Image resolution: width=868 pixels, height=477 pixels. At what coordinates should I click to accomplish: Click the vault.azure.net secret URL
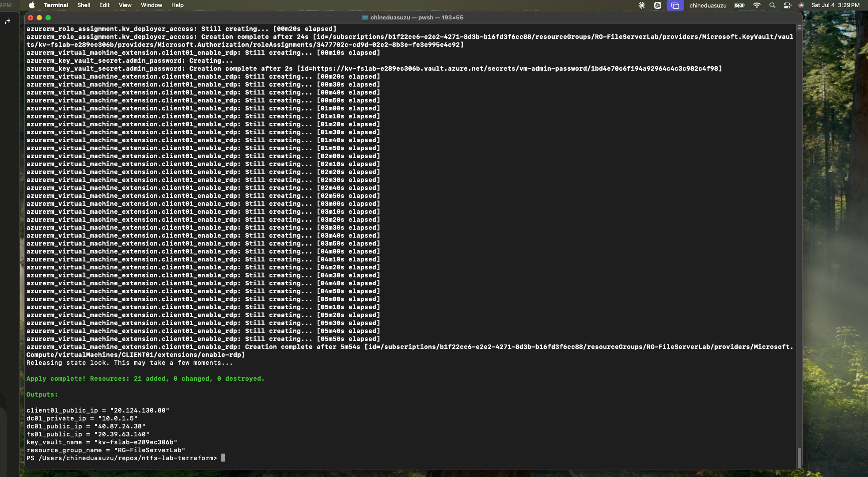point(515,68)
